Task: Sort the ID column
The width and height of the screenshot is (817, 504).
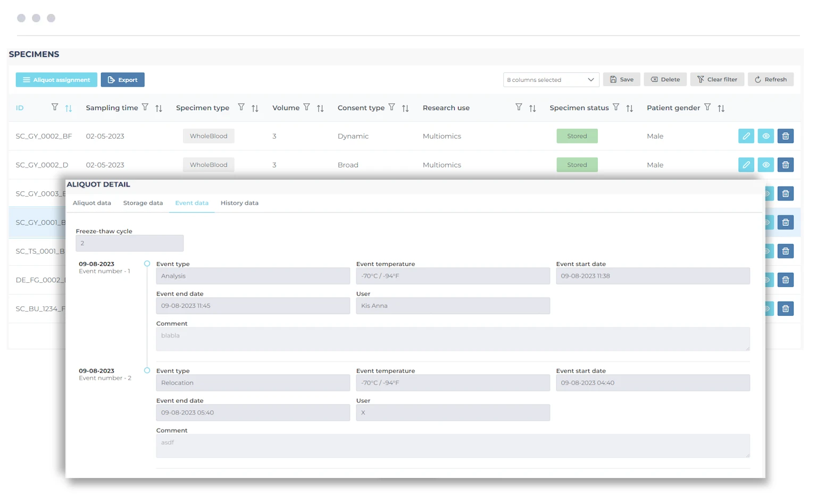Action: [x=69, y=108]
